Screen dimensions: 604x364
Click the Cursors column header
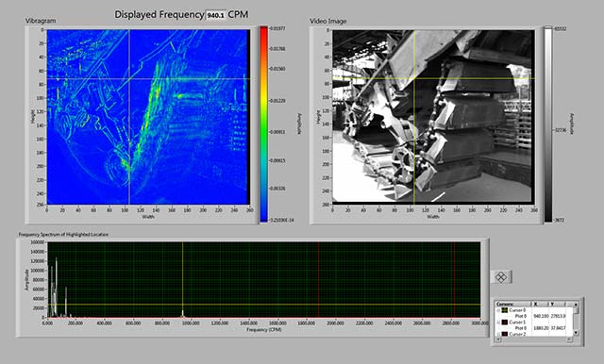point(512,304)
